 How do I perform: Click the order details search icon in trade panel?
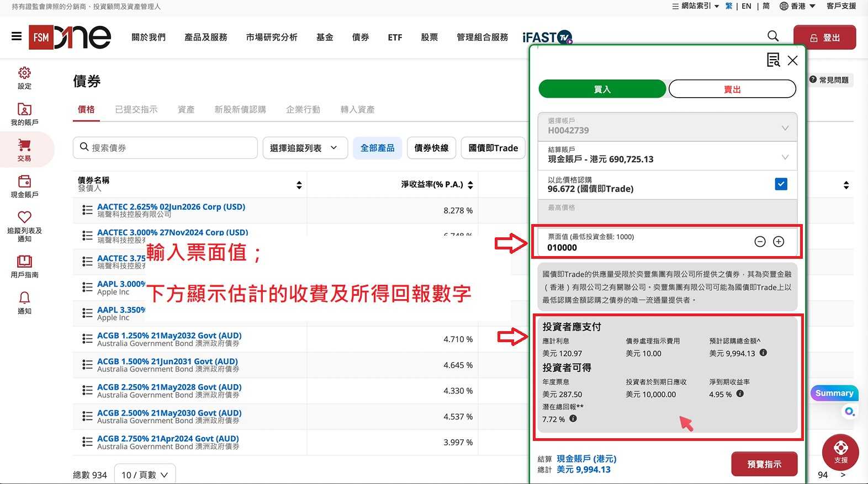pos(774,60)
